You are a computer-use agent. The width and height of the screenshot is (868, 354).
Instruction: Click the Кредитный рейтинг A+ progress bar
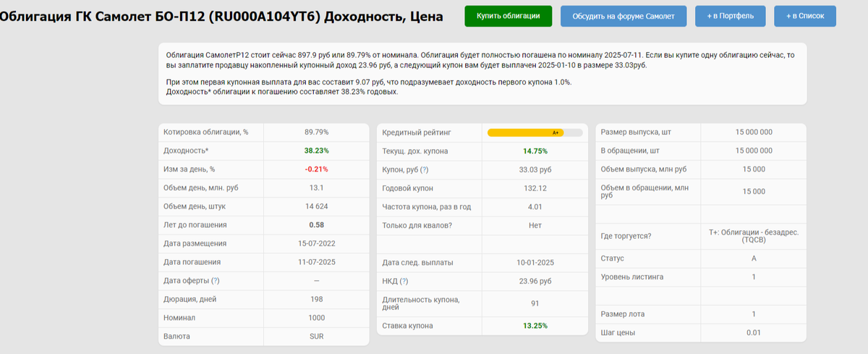point(535,132)
